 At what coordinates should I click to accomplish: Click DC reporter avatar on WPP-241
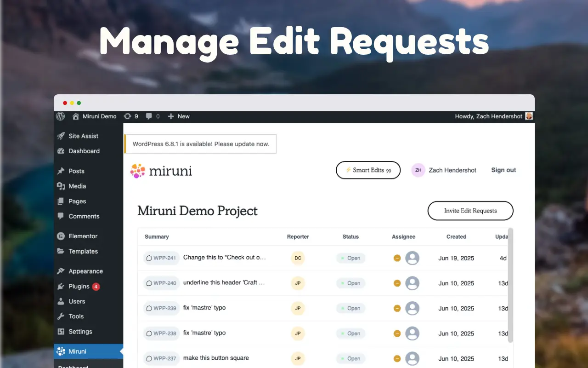298,258
